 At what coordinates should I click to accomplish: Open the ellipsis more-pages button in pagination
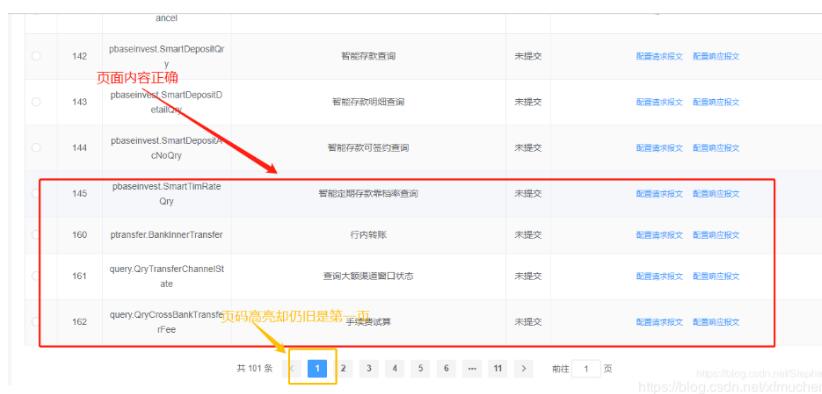coord(472,369)
